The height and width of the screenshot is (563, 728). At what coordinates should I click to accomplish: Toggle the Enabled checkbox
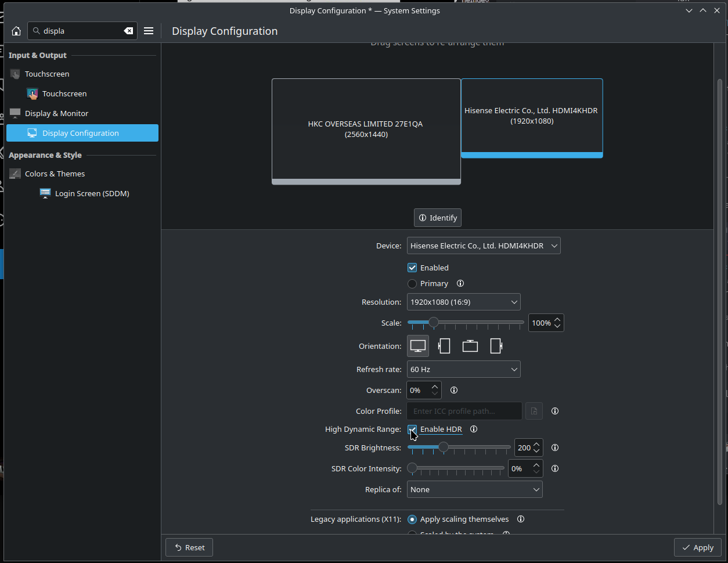click(412, 268)
